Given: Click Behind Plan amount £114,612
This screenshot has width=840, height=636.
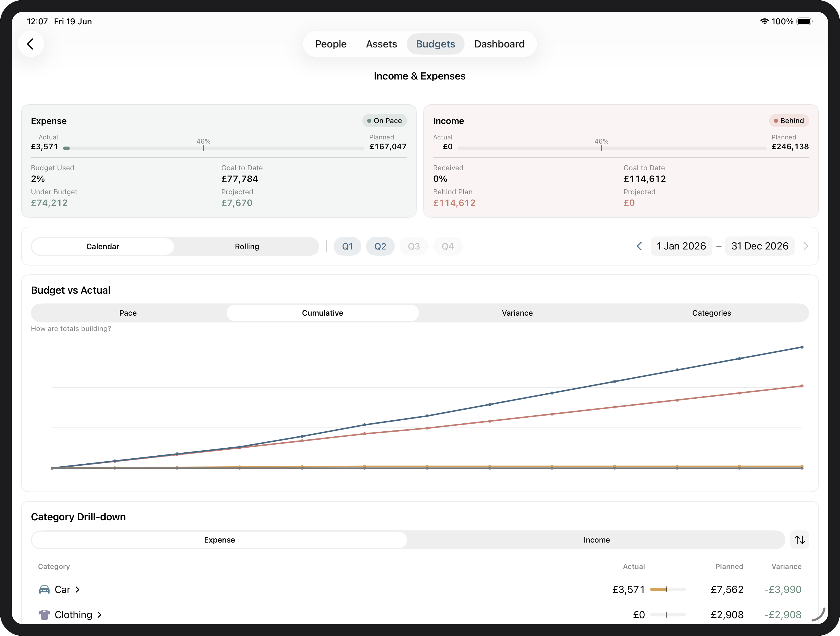Looking at the screenshot, I should (454, 203).
